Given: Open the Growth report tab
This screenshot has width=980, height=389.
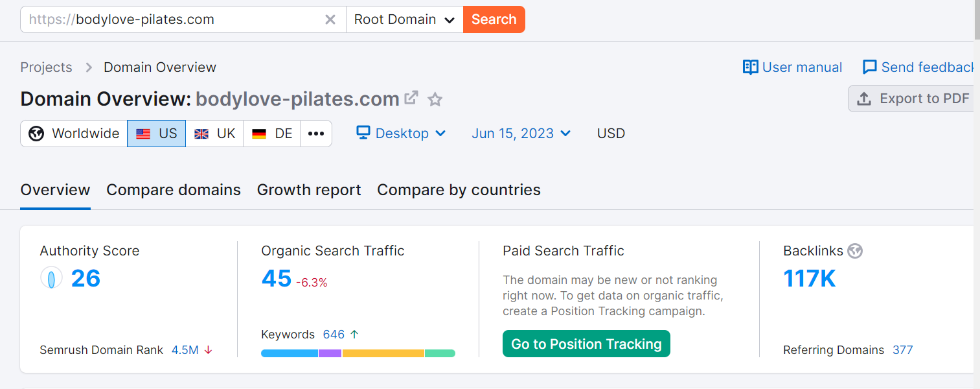Looking at the screenshot, I should (309, 189).
